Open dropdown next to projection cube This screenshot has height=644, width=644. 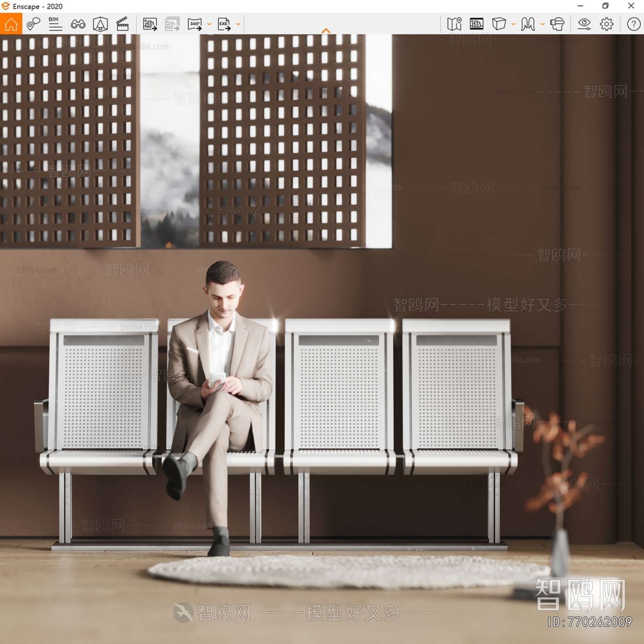(x=514, y=24)
